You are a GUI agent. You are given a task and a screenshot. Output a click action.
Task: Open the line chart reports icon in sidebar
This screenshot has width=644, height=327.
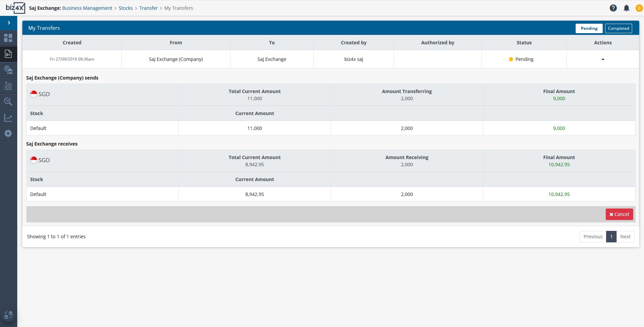click(8, 117)
